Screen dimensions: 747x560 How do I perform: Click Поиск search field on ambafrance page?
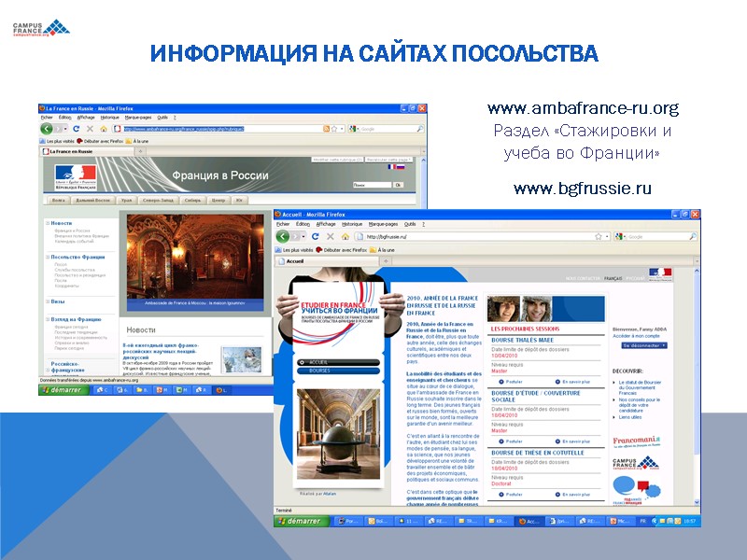[372, 185]
